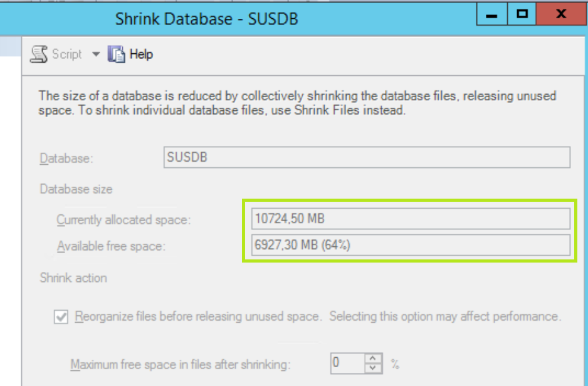
Task: Focus the maximum free space percentage field
Action: click(347, 363)
